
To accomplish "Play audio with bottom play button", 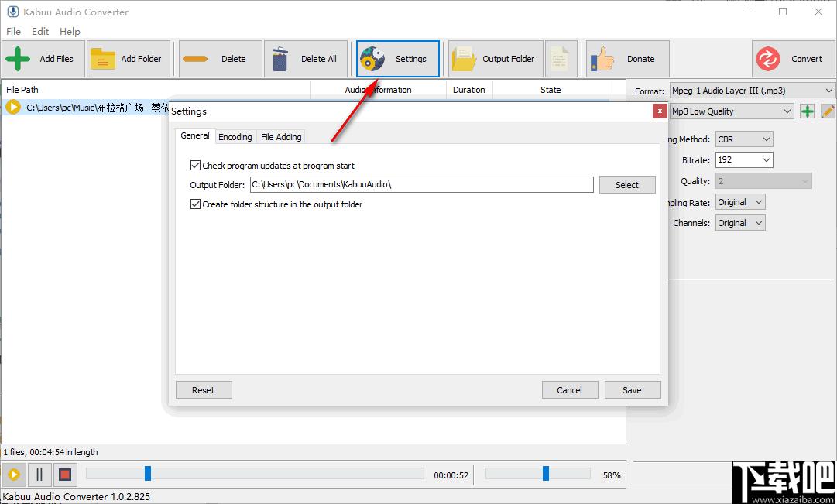I will click(x=14, y=474).
